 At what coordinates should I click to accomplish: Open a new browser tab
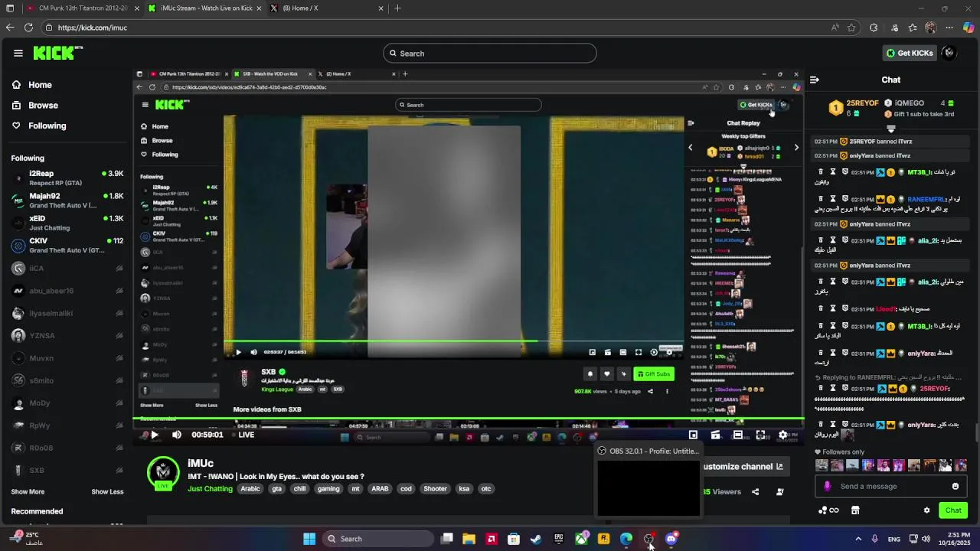397,8
